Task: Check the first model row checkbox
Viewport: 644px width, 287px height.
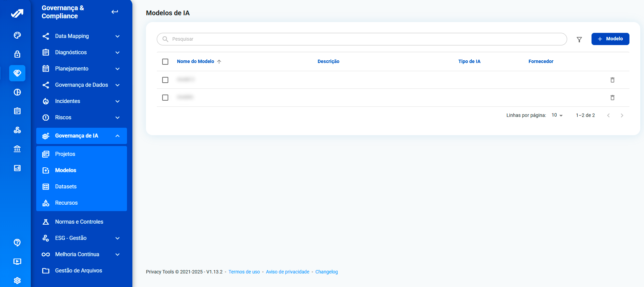Action: (165, 80)
